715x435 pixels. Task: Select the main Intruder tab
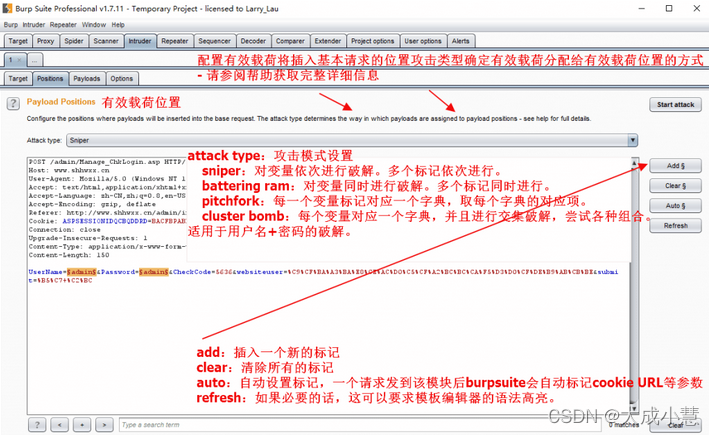pyautogui.click(x=140, y=41)
